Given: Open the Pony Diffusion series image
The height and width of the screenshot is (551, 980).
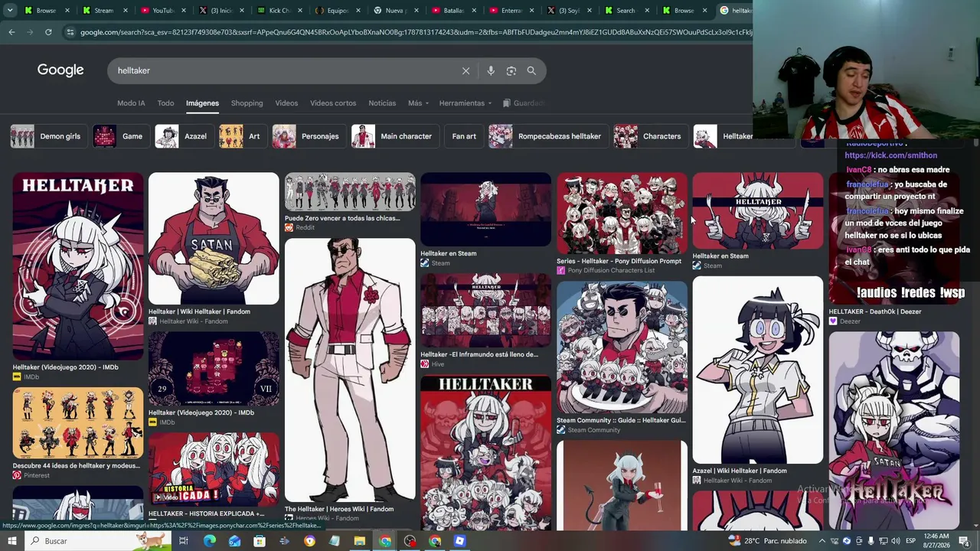Looking at the screenshot, I should (622, 214).
